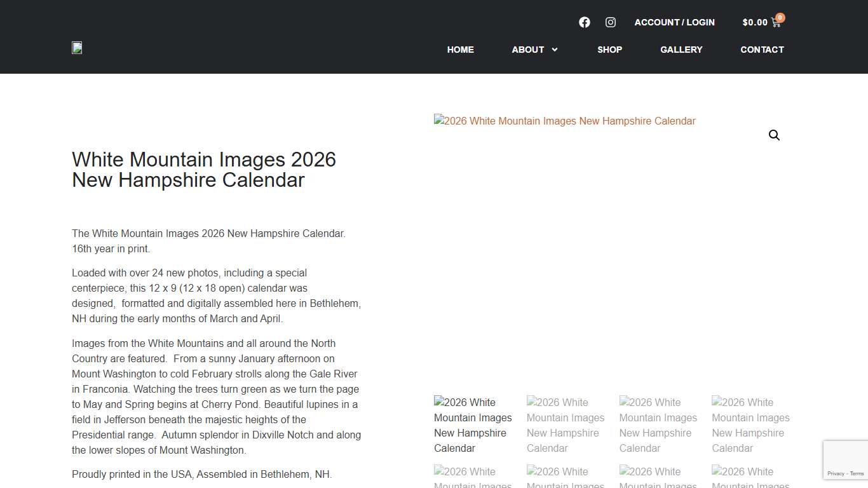Open the About menu item
The height and width of the screenshot is (488, 868).
[x=527, y=50]
